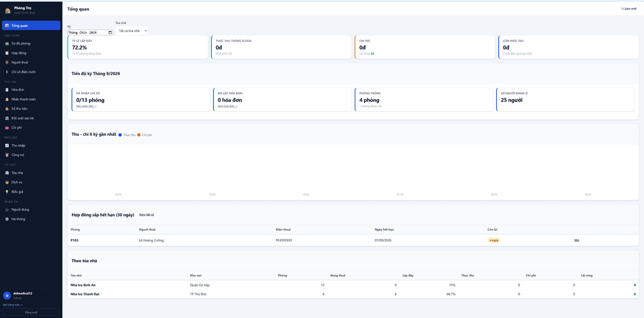Image resolution: width=644 pixels, height=318 pixels.
Task: Click the Tháng Chín 2026 period field
Action: click(x=90, y=33)
